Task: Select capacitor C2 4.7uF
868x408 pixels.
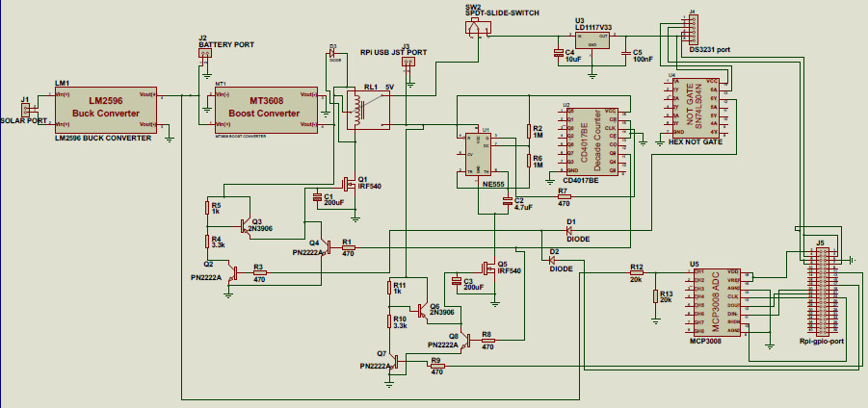Action: tap(508, 202)
